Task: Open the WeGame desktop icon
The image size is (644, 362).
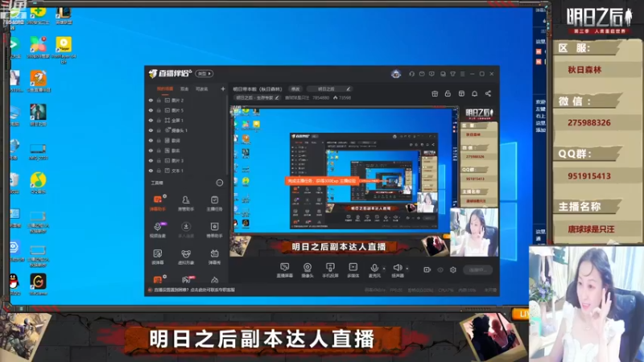Action: coord(38,284)
